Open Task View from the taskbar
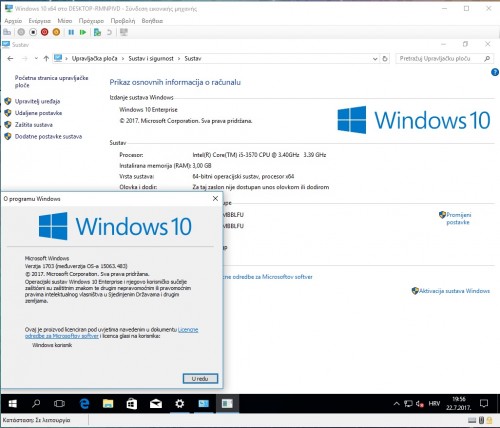Image resolution: width=500 pixels, height=428 pixels. [59, 404]
